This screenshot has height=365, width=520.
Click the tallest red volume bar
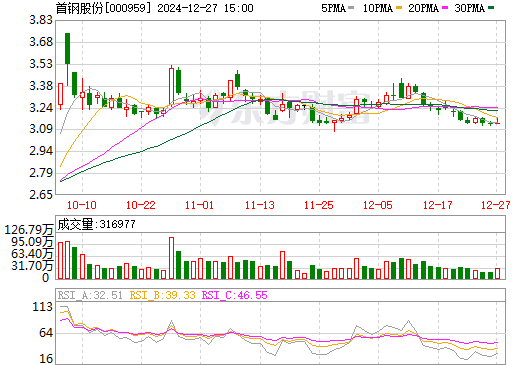click(171, 258)
